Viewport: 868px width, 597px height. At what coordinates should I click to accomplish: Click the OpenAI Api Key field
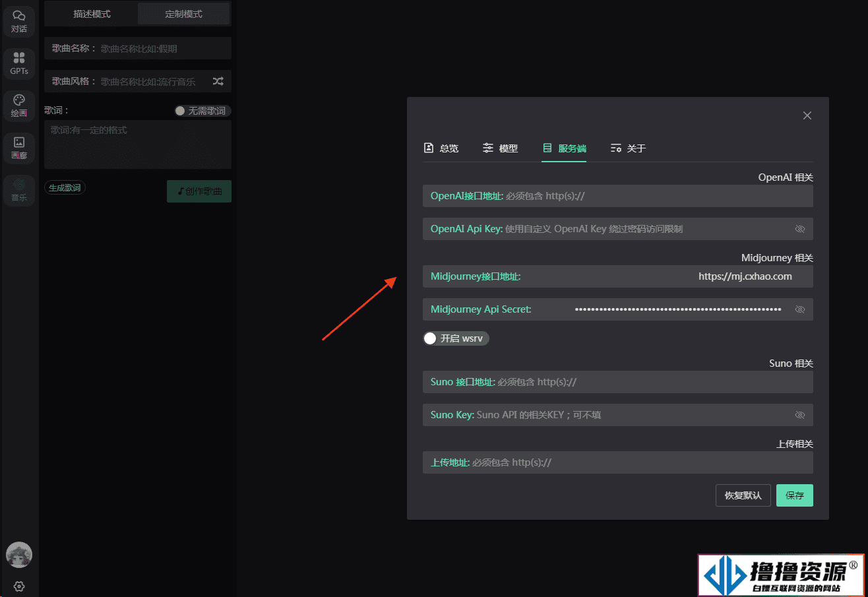pyautogui.click(x=618, y=229)
